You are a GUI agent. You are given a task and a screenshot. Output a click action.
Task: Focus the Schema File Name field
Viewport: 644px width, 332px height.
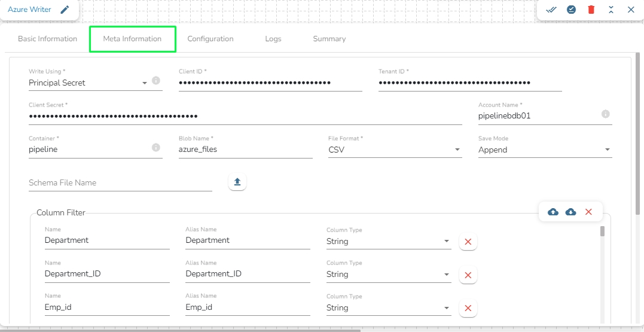click(x=120, y=183)
